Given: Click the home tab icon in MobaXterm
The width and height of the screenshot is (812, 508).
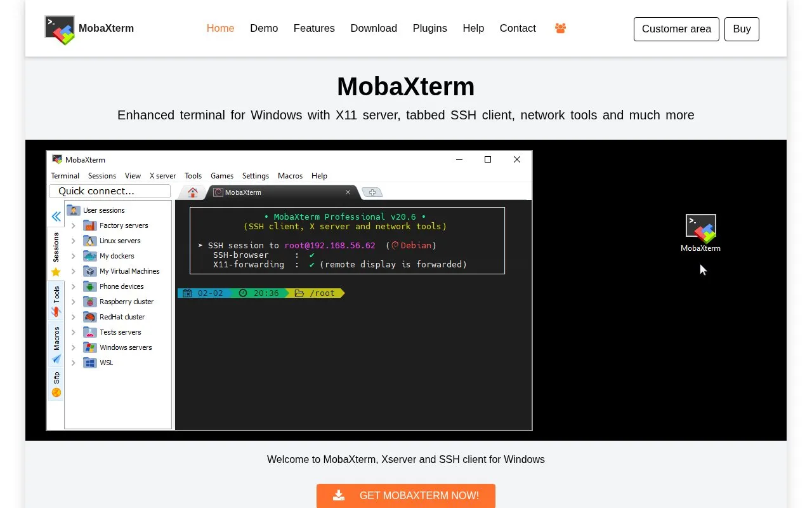Looking at the screenshot, I should (x=193, y=192).
